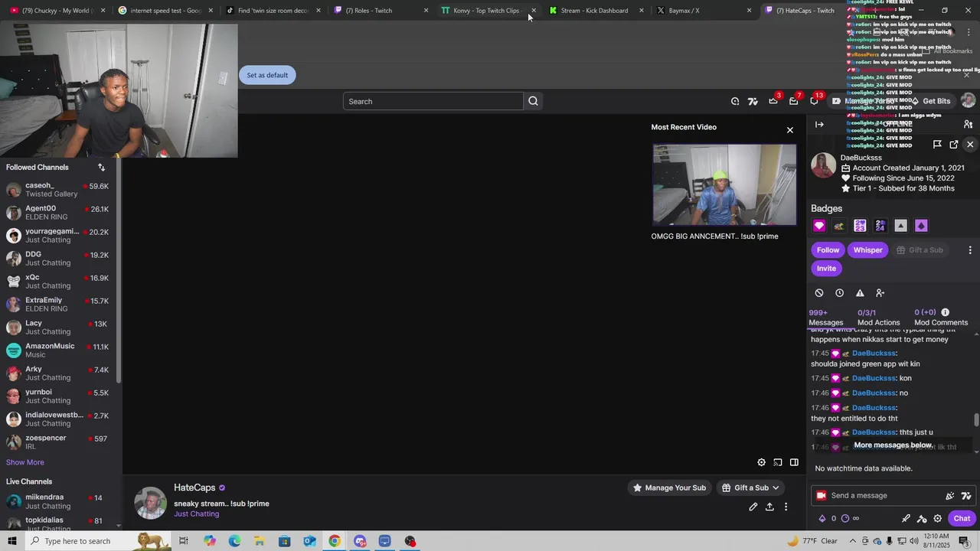Close the DaeBucksss user card

click(x=970, y=145)
